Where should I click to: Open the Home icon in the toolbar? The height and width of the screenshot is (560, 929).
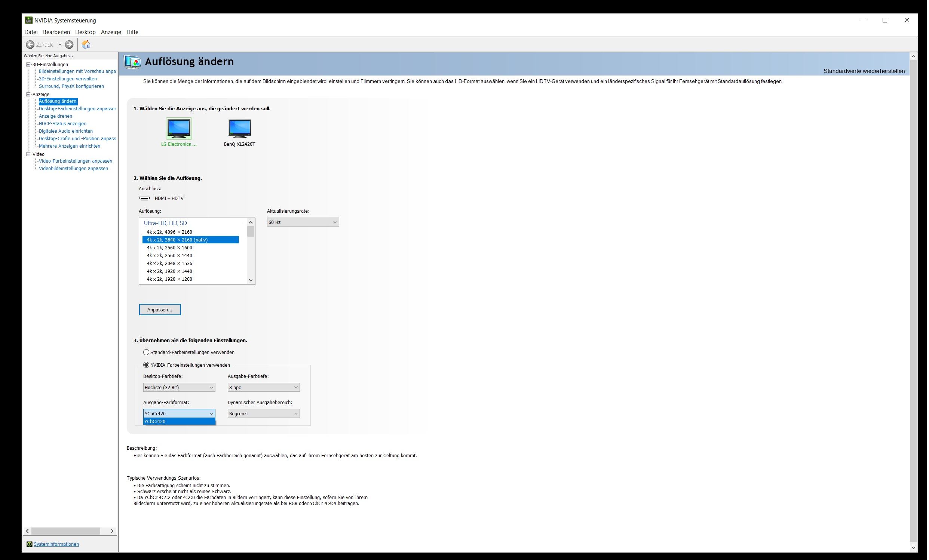coord(86,44)
